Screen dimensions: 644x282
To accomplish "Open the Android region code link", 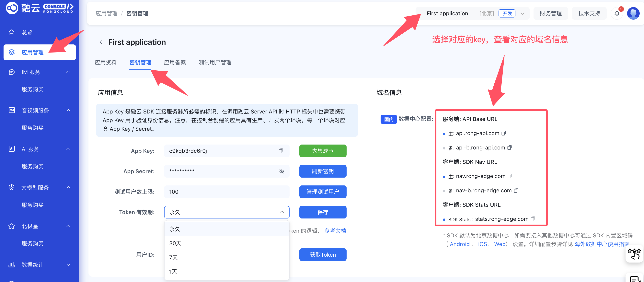I will point(459,244).
